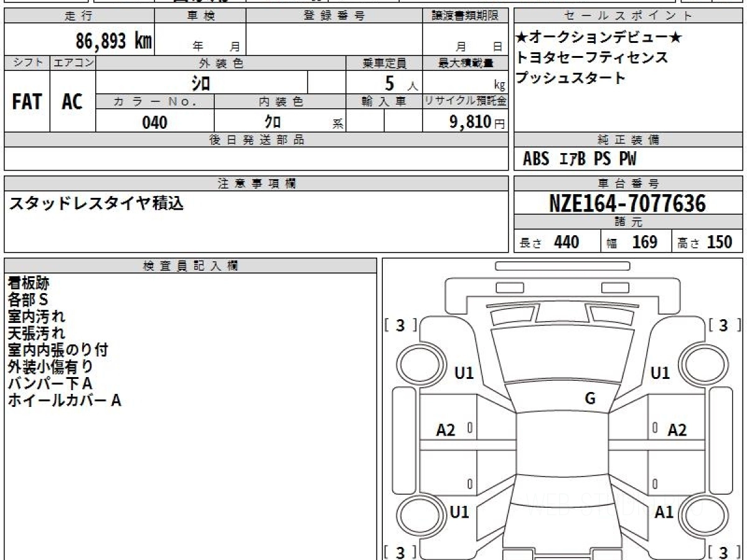This screenshot has height=560, width=747.
Task: Select the 最大積載量 header
Action: [x=466, y=63]
